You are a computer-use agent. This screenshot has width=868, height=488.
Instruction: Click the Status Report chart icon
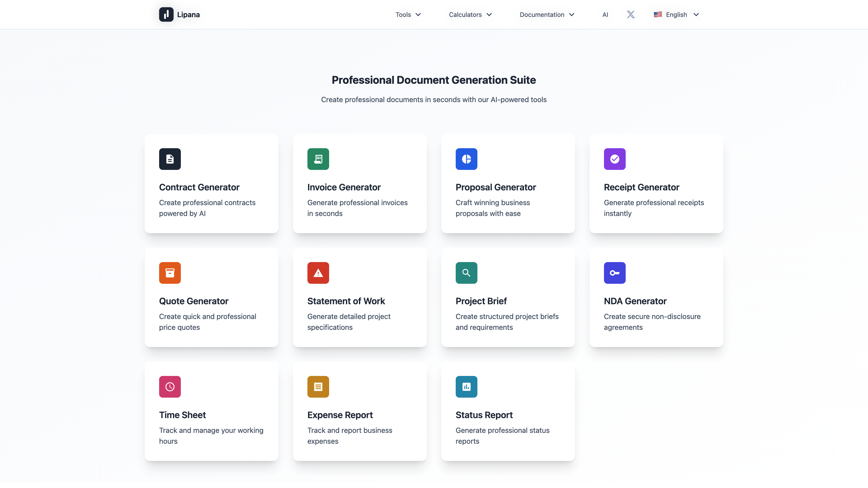click(x=466, y=386)
